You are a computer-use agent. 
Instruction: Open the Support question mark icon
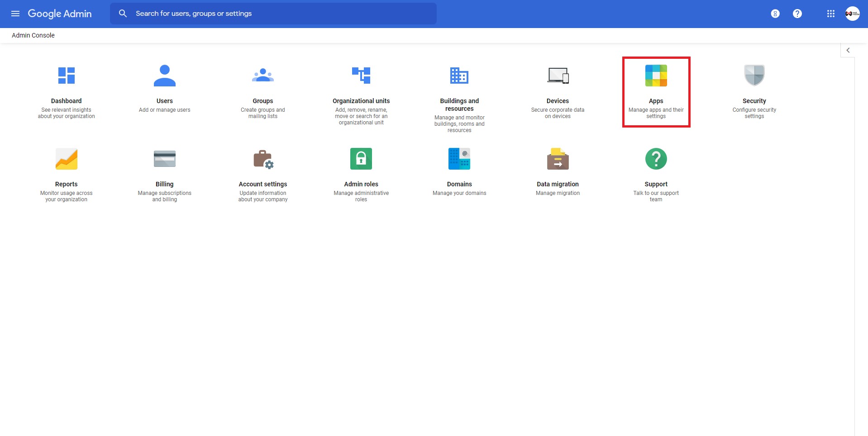click(x=656, y=159)
